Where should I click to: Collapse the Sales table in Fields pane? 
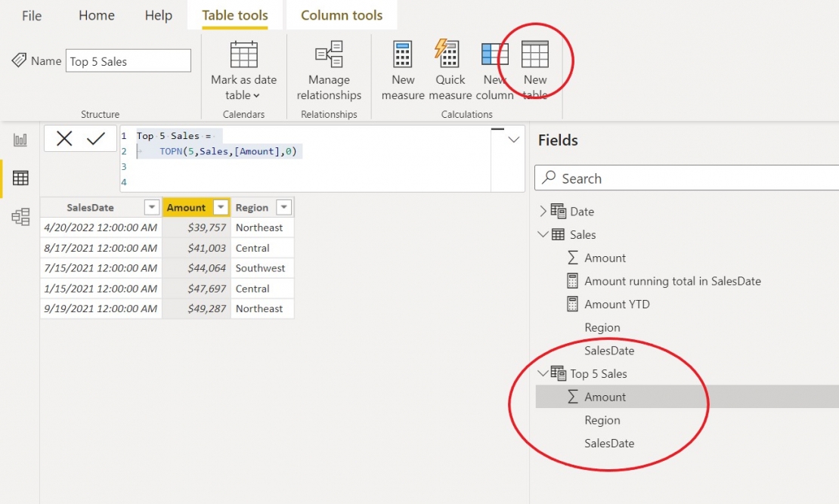tap(543, 234)
